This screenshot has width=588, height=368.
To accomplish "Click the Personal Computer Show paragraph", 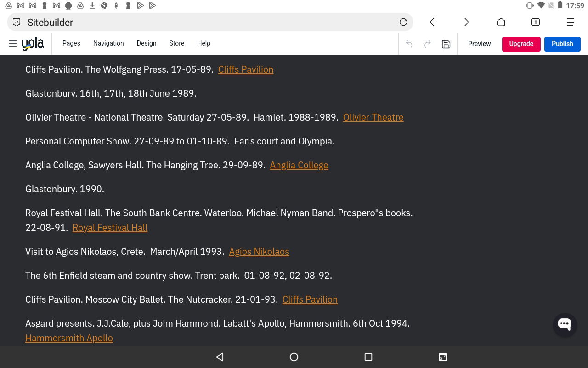I will [x=180, y=141].
